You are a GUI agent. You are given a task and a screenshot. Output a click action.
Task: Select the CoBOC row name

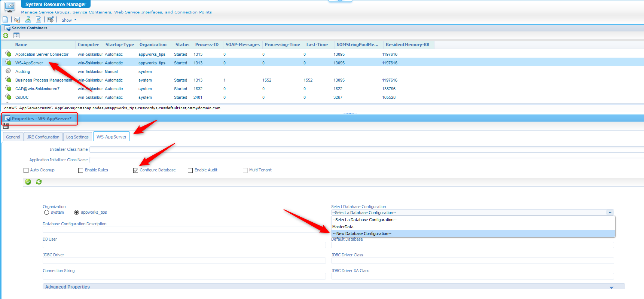[22, 97]
